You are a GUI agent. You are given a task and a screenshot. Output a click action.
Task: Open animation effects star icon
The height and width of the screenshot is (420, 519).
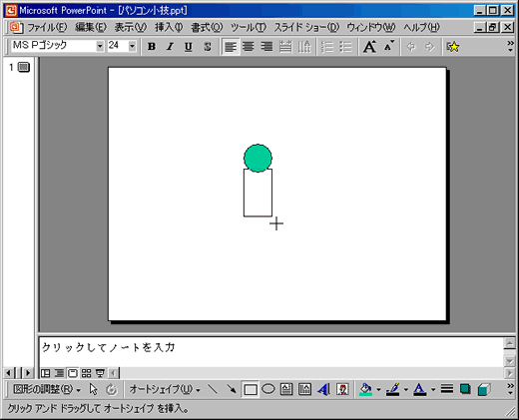pos(453,47)
